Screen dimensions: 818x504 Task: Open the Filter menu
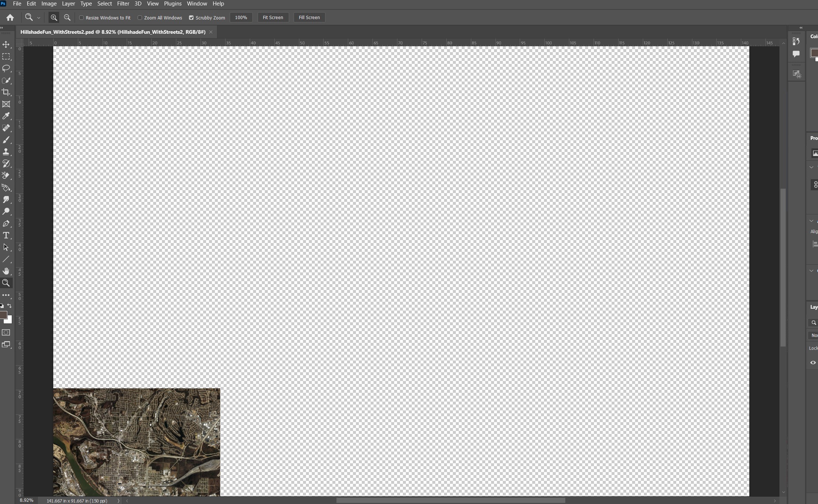[x=123, y=4]
